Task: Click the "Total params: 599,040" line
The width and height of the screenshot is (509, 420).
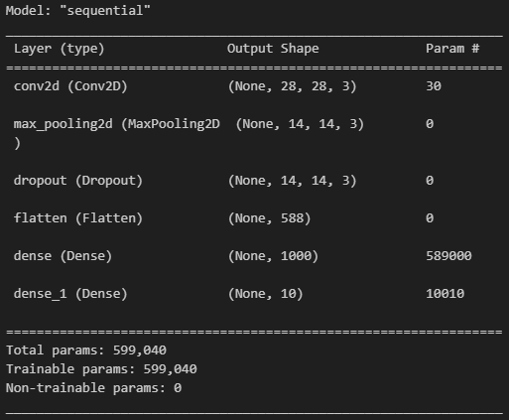Action: [86, 350]
